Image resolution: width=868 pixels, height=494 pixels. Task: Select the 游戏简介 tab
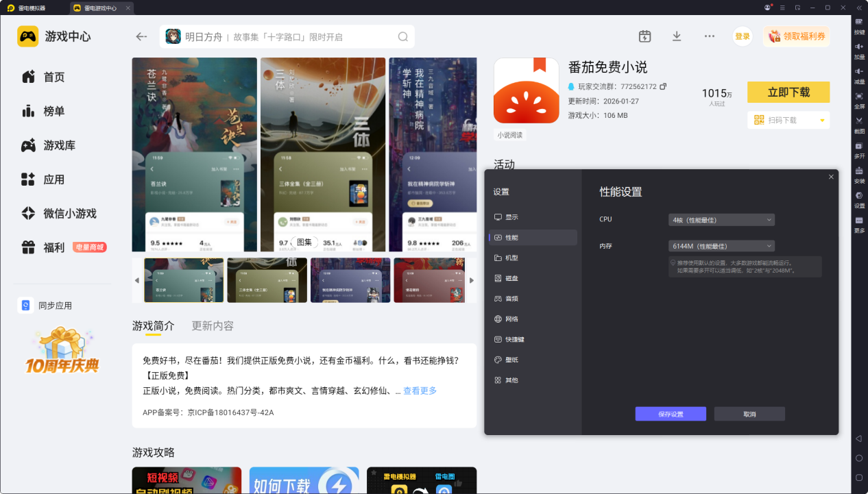(154, 325)
